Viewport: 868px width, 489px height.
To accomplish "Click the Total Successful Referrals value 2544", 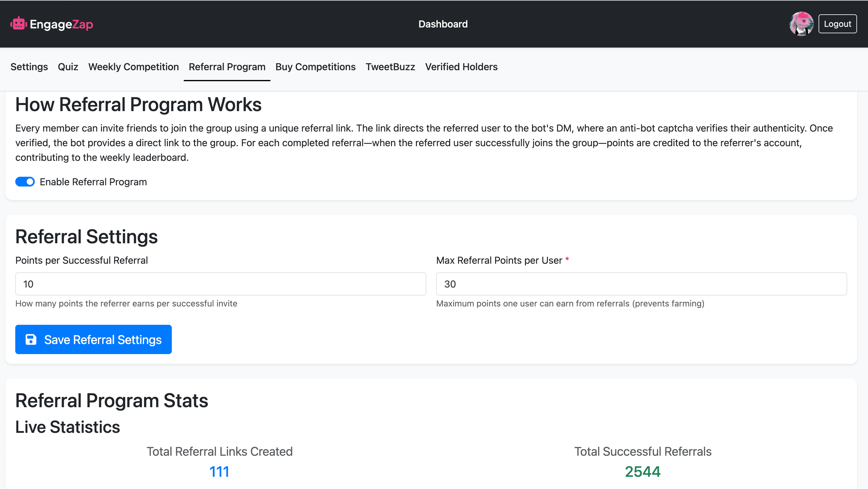I will [x=642, y=471].
